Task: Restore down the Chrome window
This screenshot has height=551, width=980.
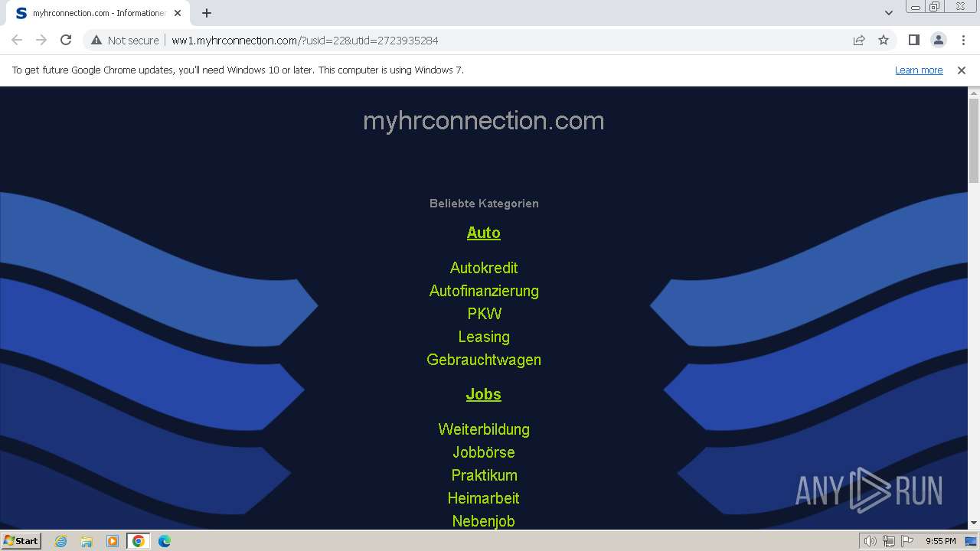Action: click(935, 7)
